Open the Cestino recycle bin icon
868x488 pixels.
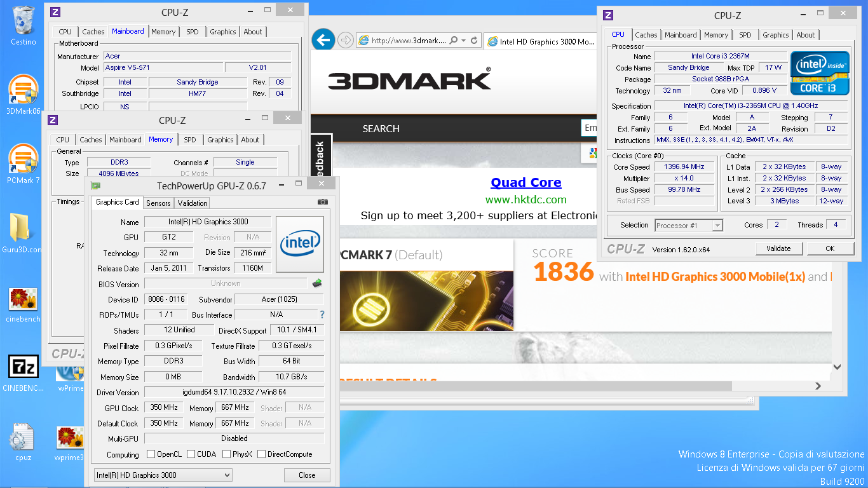coord(24,25)
